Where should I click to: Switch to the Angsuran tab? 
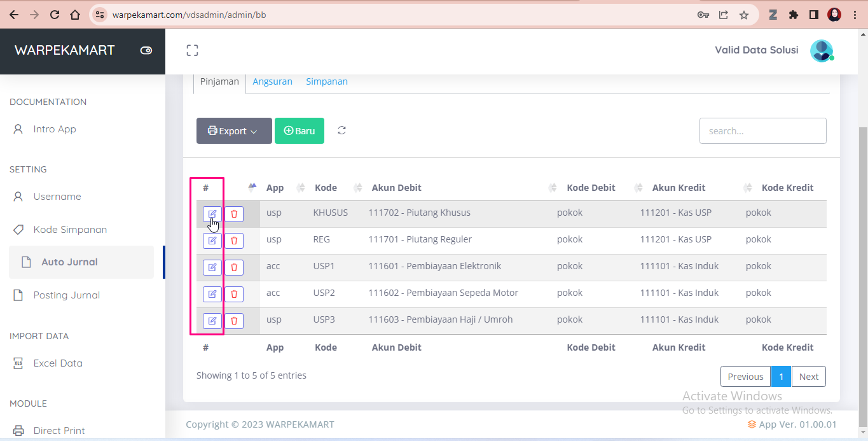272,81
